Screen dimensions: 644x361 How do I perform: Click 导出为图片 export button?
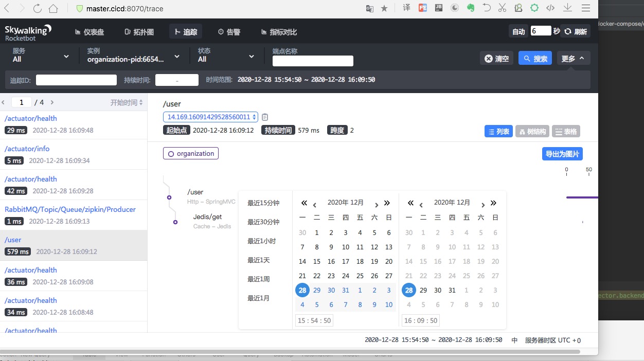click(x=562, y=154)
